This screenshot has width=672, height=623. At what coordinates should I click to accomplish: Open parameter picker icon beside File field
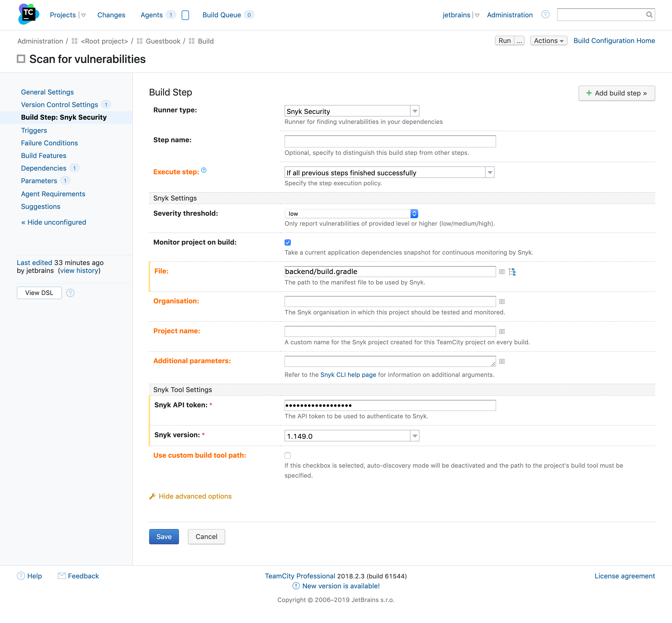pos(502,272)
